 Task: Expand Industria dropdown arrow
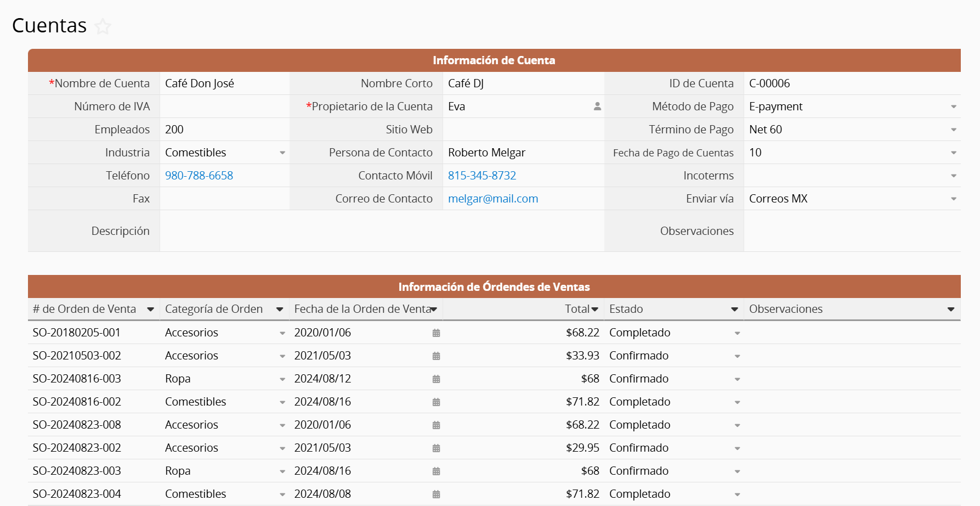tap(282, 153)
